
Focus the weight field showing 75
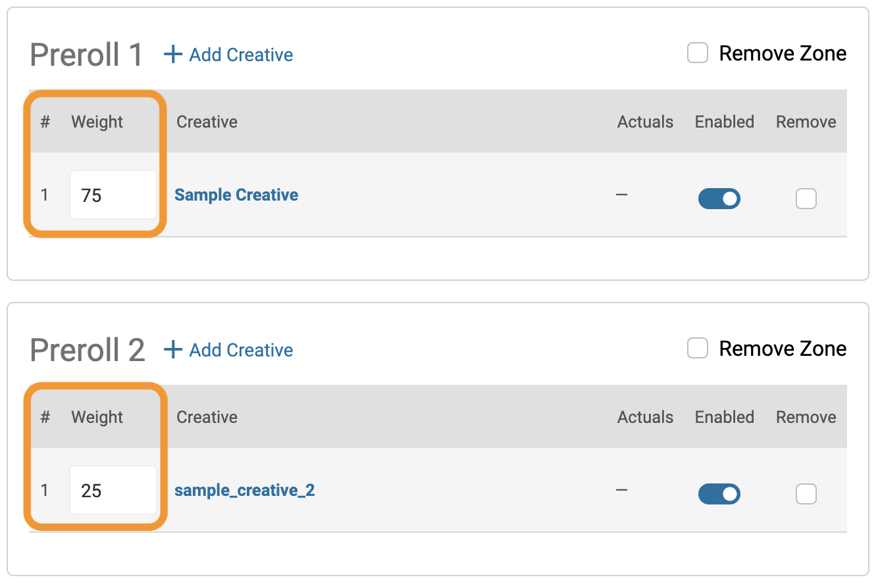tap(113, 195)
